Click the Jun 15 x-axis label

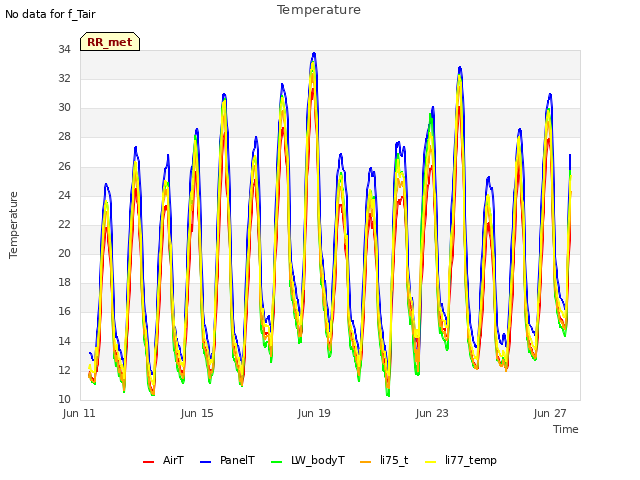tap(197, 413)
